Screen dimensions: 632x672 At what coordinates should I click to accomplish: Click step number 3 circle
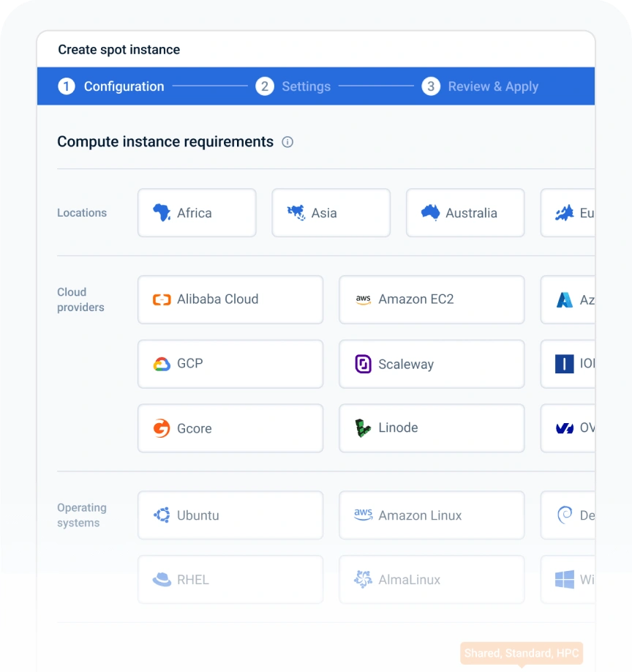(x=431, y=86)
